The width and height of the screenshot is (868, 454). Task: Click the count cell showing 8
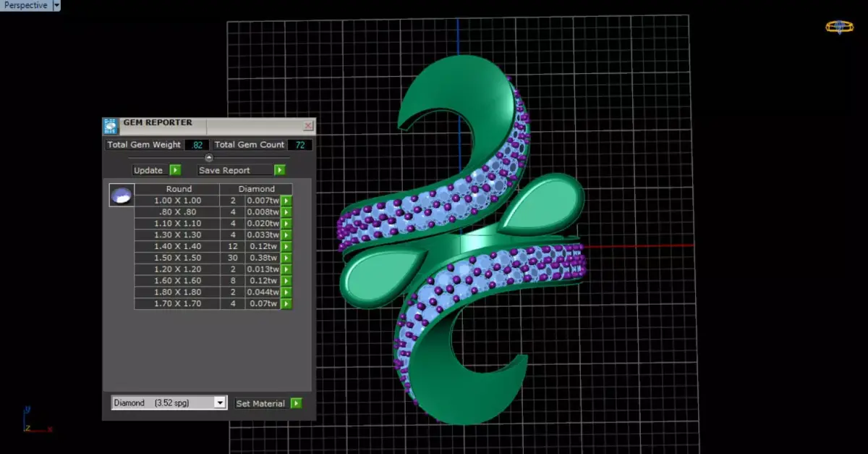233,281
